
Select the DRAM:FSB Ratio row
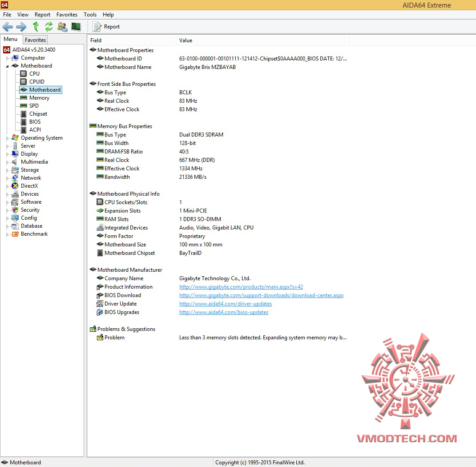coord(218,151)
